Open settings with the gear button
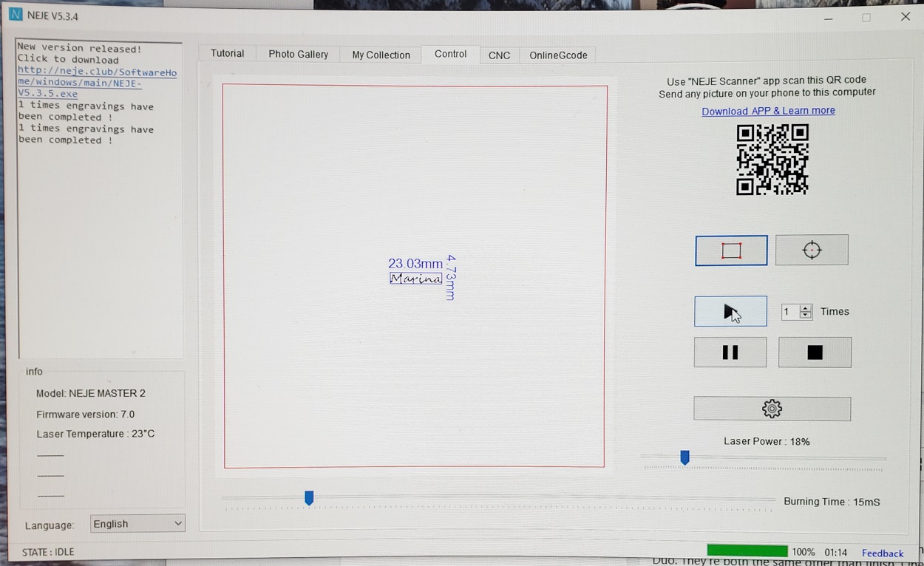The image size is (924, 566). pyautogui.click(x=772, y=409)
